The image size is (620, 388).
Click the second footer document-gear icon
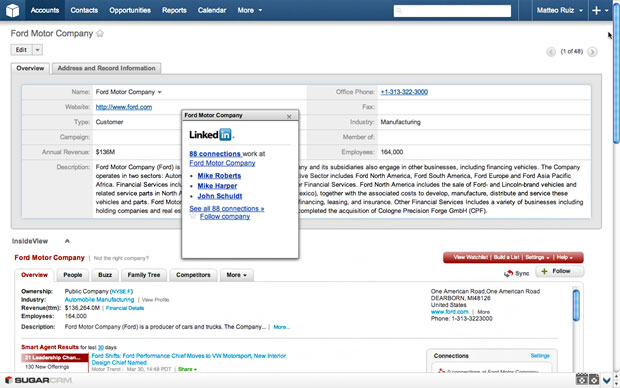click(594, 380)
